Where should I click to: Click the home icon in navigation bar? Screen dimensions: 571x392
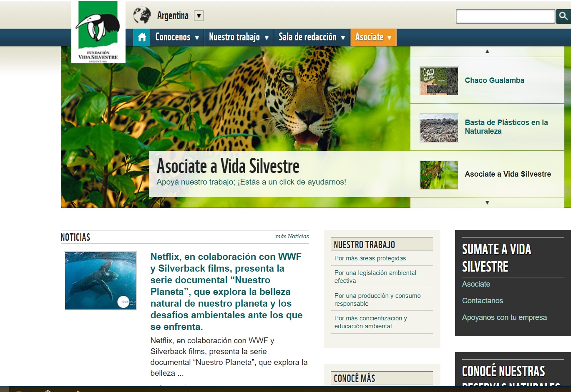coord(142,37)
